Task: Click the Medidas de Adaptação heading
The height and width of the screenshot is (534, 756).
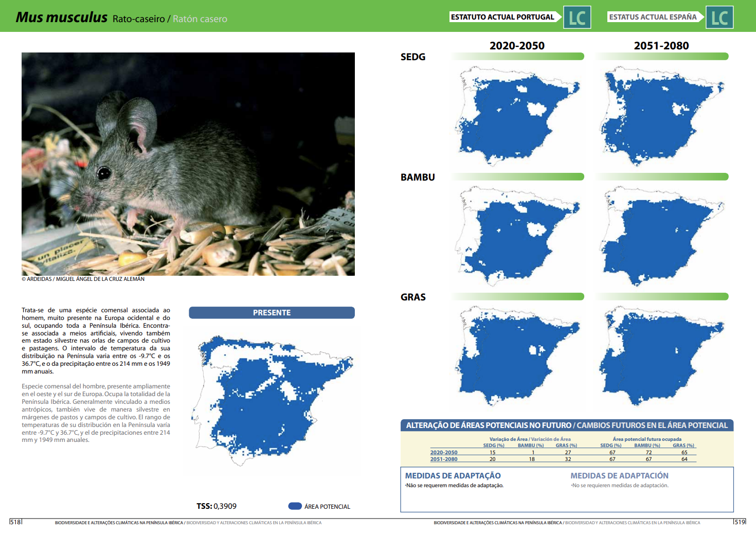Action: click(x=453, y=476)
